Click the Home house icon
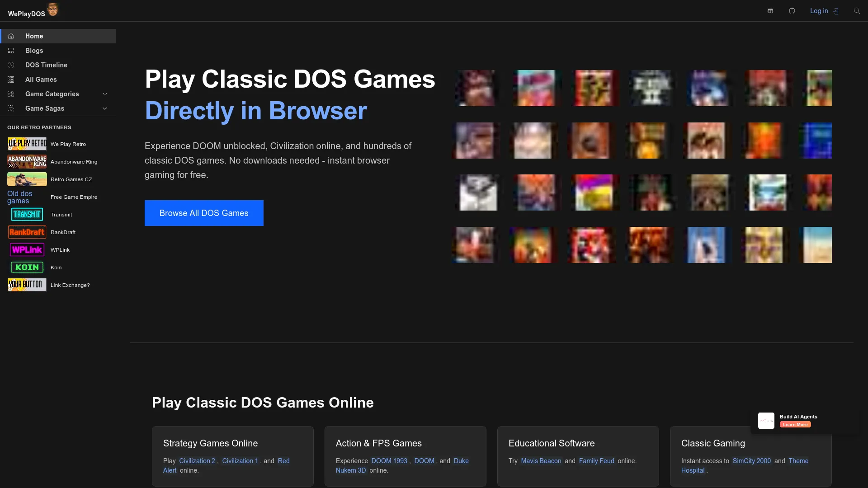This screenshot has width=868, height=488. pos(11,36)
